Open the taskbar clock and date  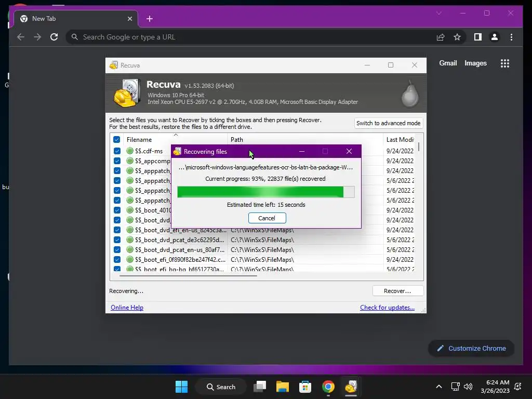(x=495, y=387)
